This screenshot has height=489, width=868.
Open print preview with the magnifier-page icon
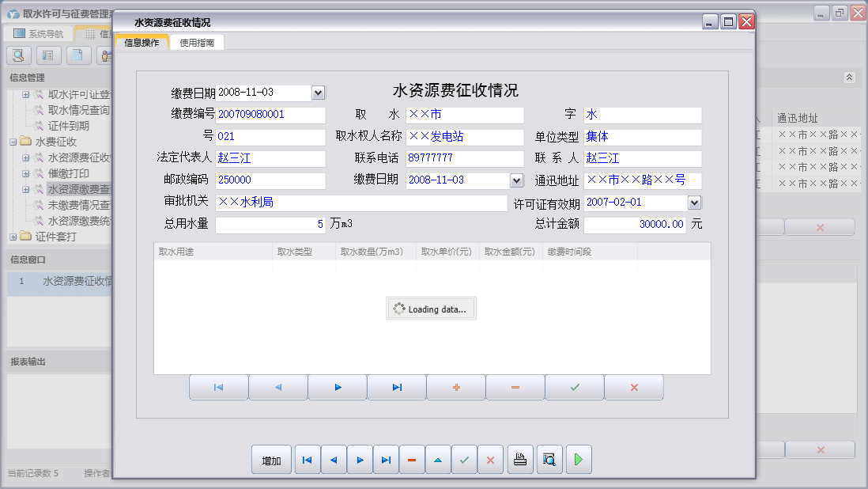[x=549, y=460]
